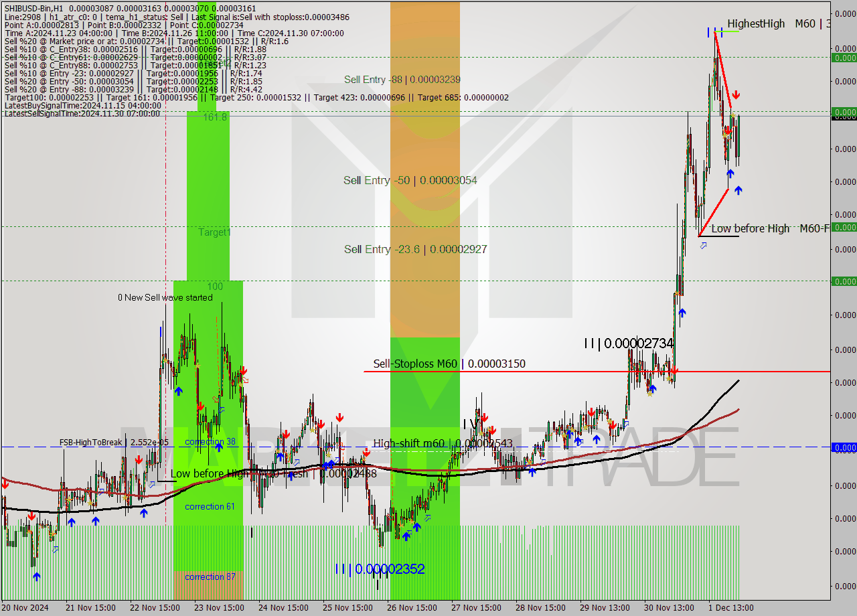Select 'Sell Entry -23.6 | 0.00002927' label

415,249
